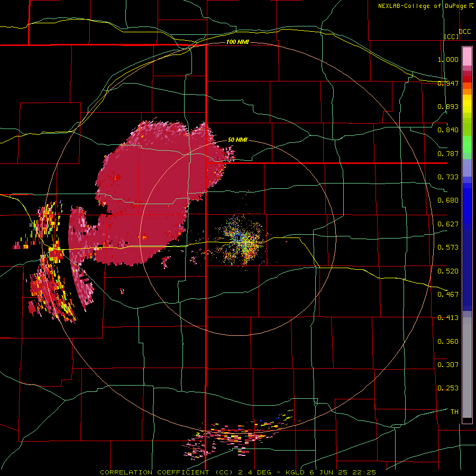This screenshot has height=476, width=476.
Task: Click the 0.413 legend value
Action: coord(448,318)
